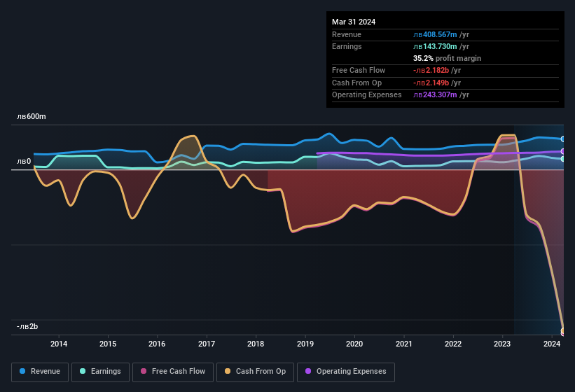Click the Free Cash Flow label in tooltip
This screenshot has height=392, width=575.
[359, 70]
